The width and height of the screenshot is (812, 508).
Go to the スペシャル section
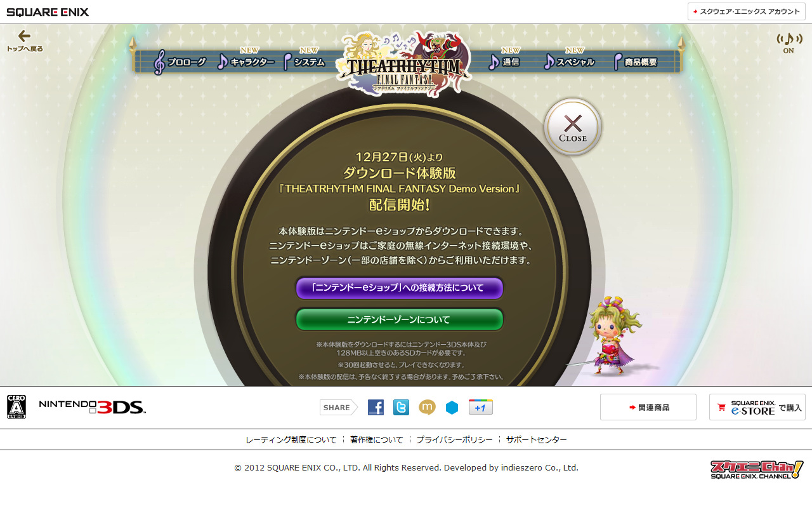(570, 62)
